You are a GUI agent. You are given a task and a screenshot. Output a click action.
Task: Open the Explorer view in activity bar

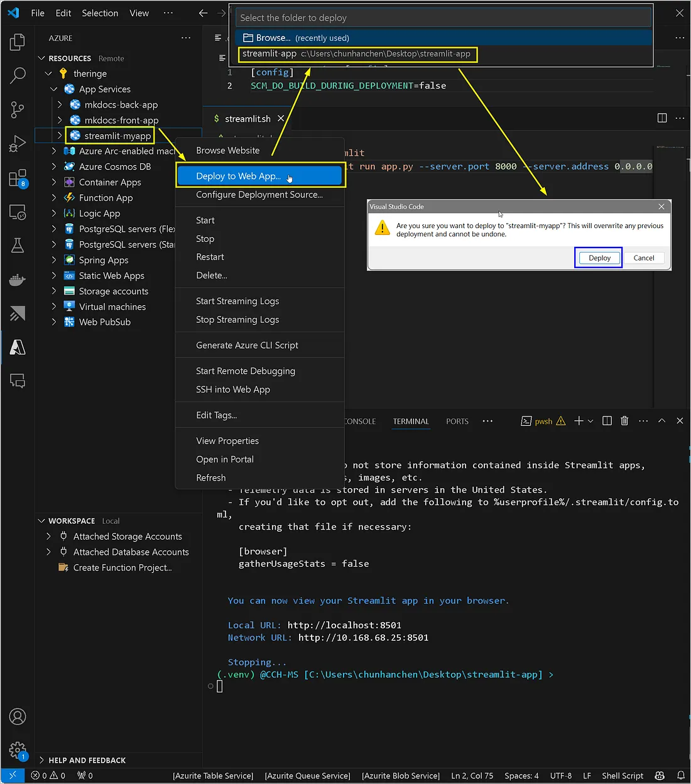point(18,42)
